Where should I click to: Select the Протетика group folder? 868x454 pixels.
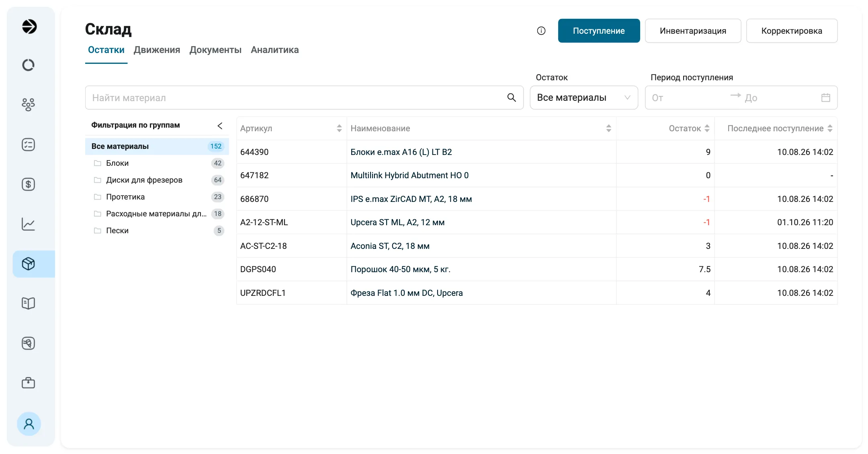(x=157, y=197)
